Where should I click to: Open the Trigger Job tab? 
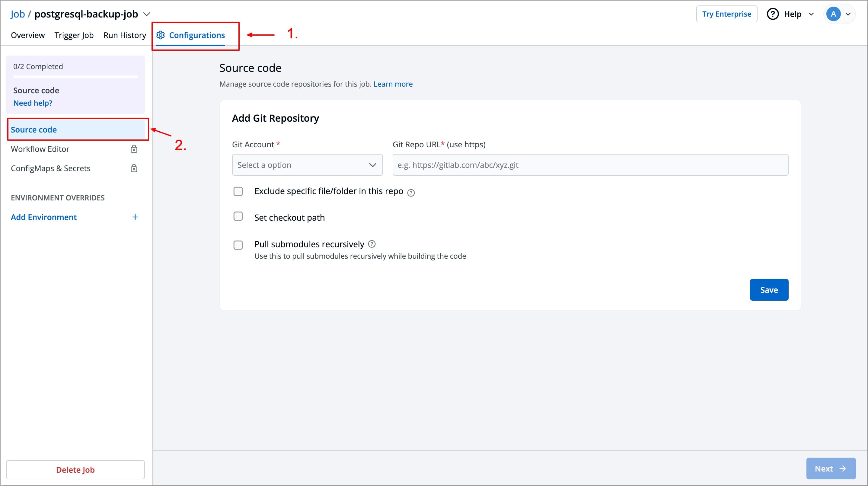click(74, 35)
